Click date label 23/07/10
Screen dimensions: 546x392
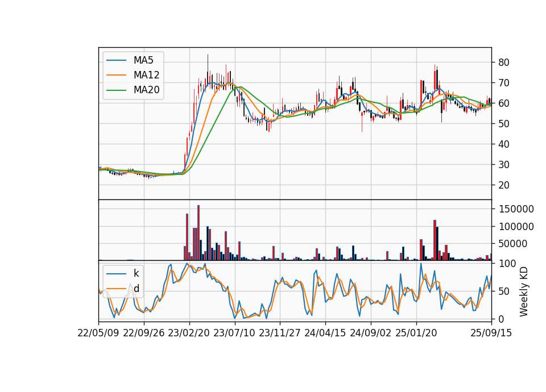coord(234,333)
